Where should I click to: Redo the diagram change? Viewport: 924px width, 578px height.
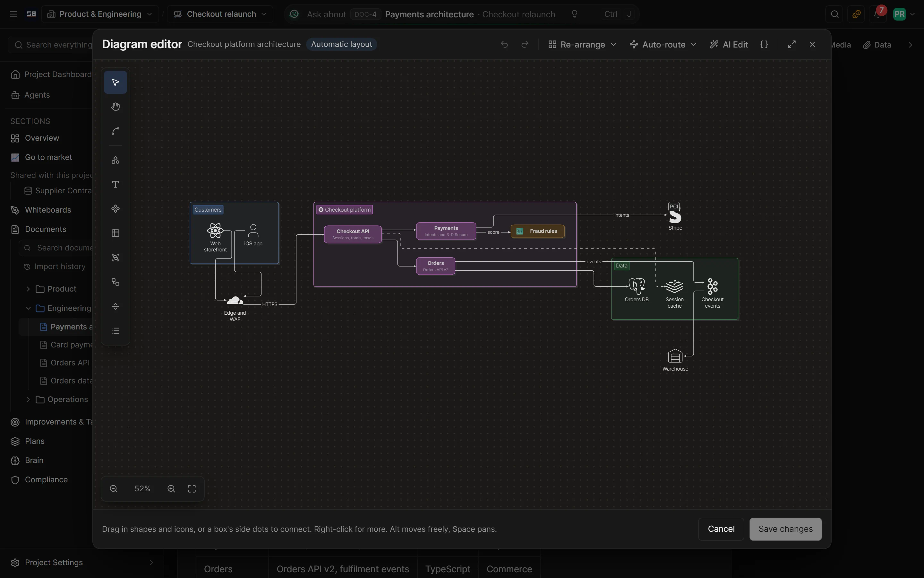525,44
